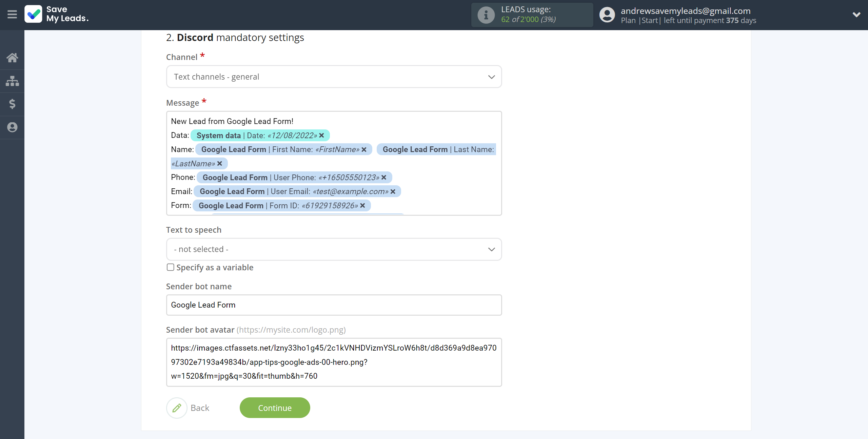Click the Back pencil icon
The height and width of the screenshot is (439, 868).
[x=177, y=408]
